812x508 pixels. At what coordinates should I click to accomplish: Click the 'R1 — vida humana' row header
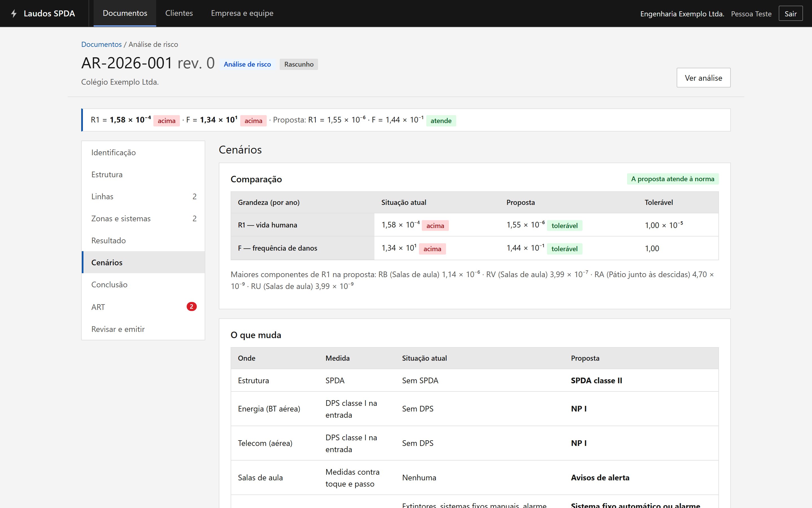click(302, 225)
